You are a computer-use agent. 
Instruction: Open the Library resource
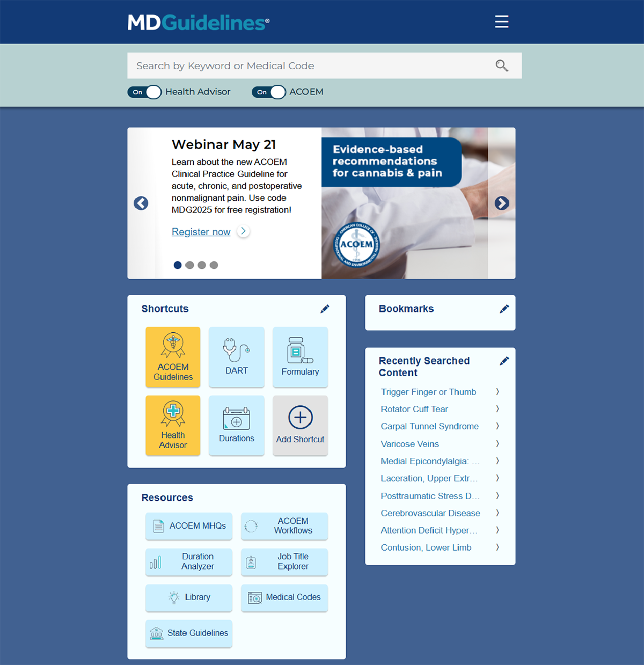pos(188,597)
